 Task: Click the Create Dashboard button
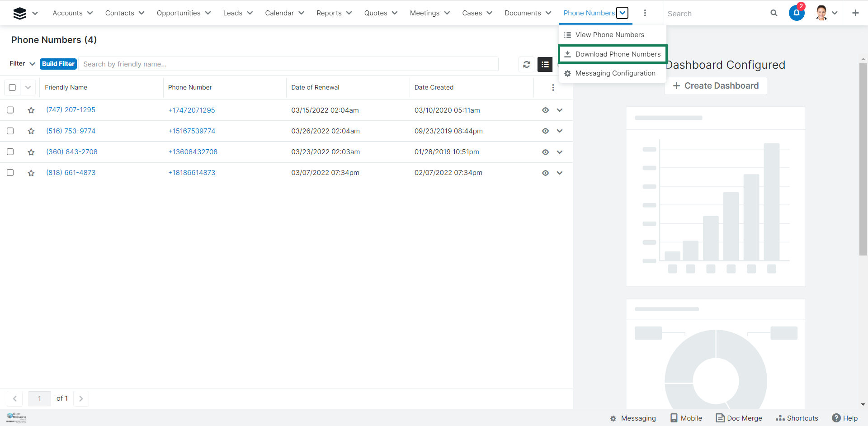coord(716,86)
